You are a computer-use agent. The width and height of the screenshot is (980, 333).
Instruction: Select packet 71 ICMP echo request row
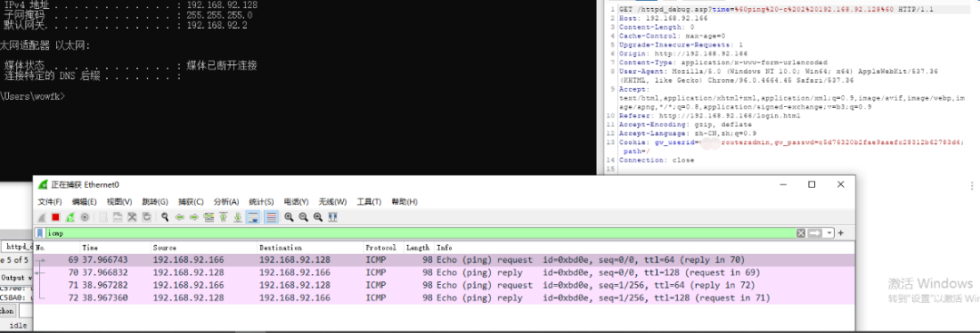[445, 286]
